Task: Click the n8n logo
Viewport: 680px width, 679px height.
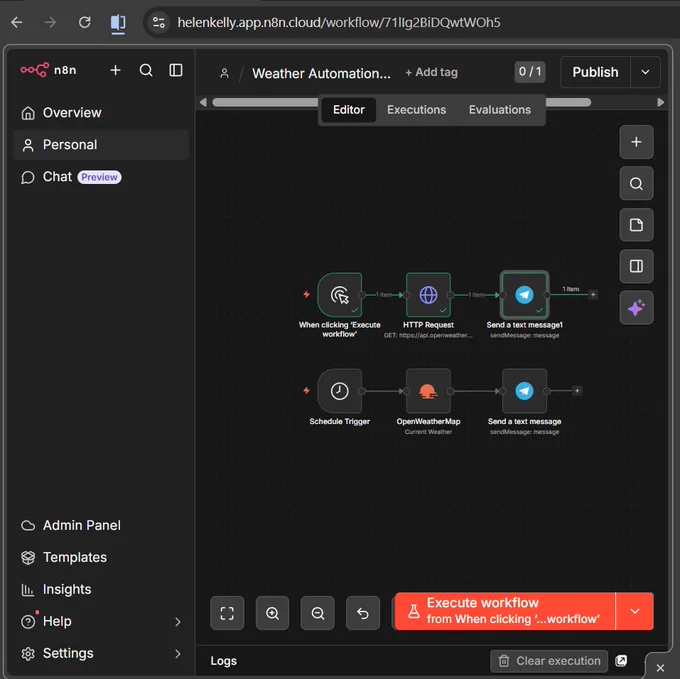Action: click(48, 70)
